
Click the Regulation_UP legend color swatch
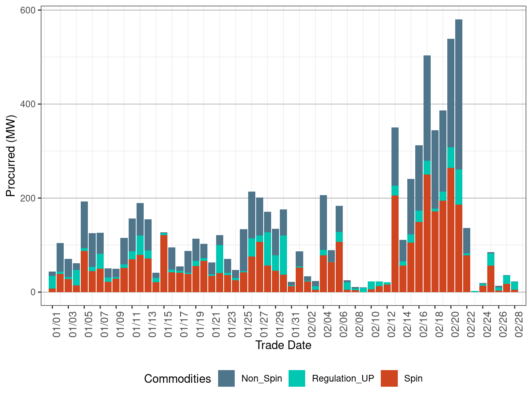point(297,378)
